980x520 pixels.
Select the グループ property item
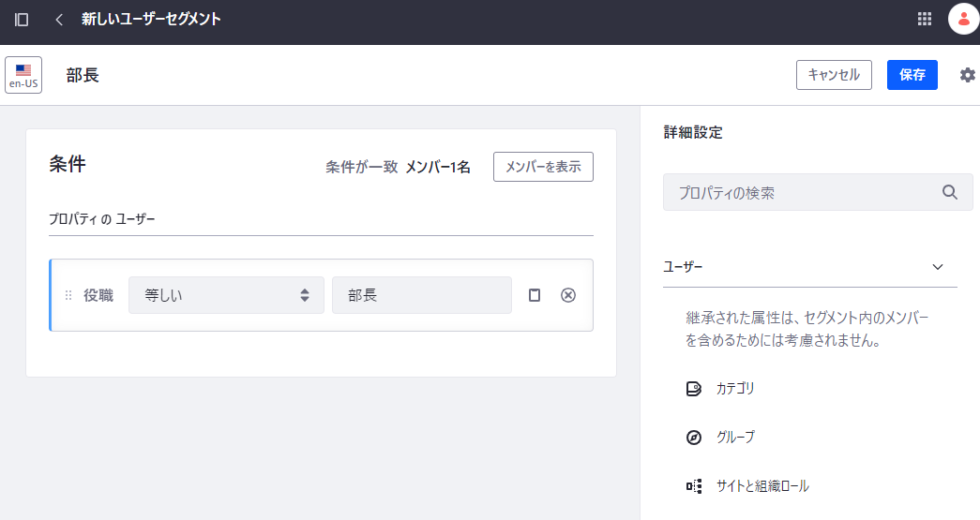tap(734, 437)
